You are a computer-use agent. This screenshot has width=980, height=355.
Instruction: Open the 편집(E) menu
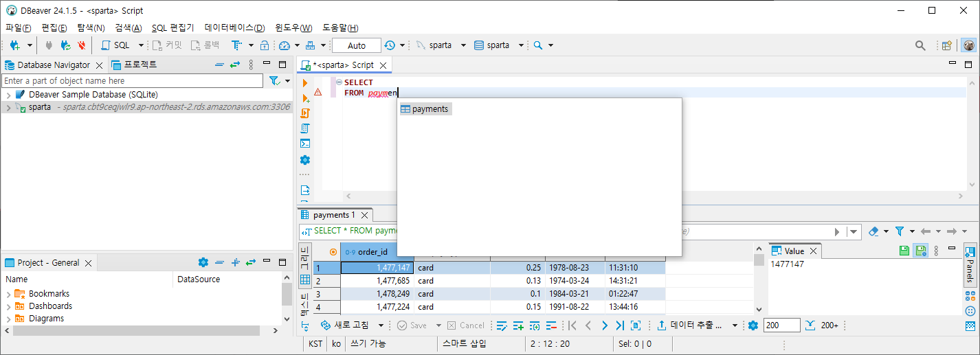54,28
